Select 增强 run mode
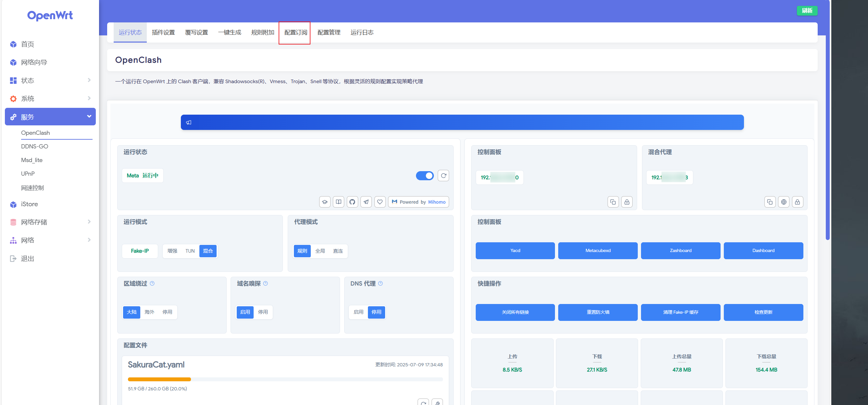868x405 pixels. [x=172, y=251]
